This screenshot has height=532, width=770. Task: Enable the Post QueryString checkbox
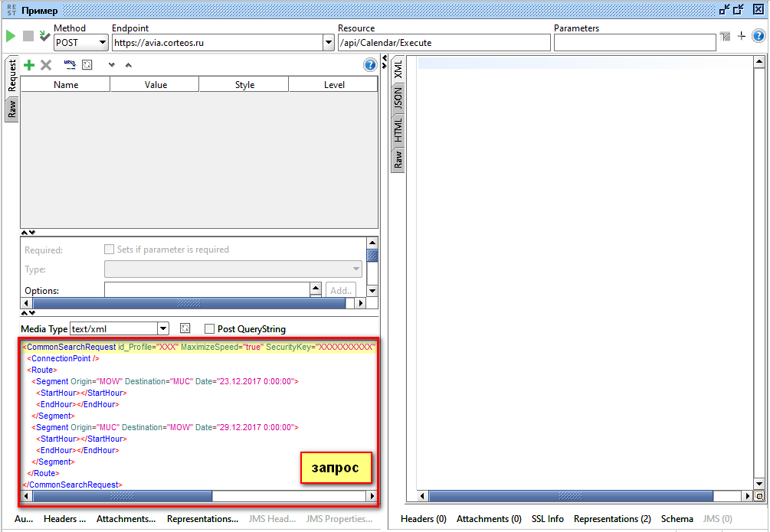pos(209,328)
